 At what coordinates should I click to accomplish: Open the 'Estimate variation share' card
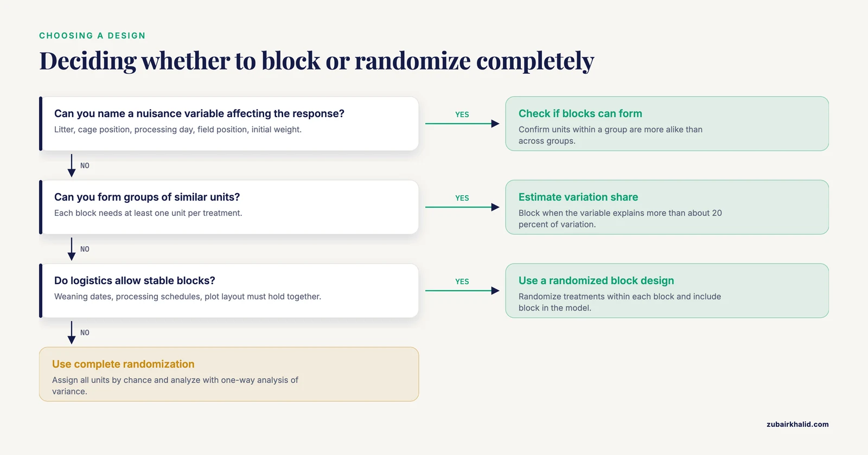[667, 207]
